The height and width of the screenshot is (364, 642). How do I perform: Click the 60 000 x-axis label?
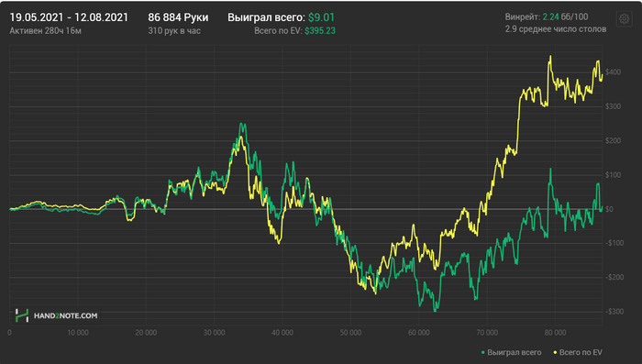click(x=419, y=333)
